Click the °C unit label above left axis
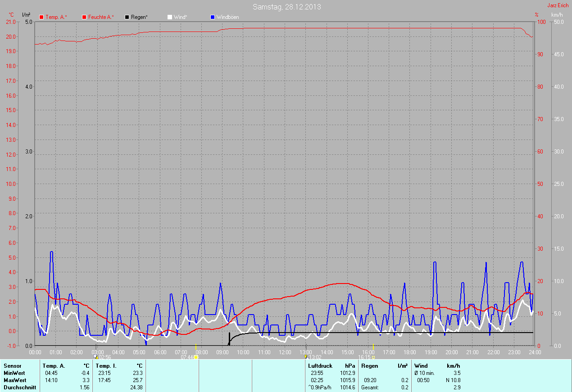 (x=11, y=15)
